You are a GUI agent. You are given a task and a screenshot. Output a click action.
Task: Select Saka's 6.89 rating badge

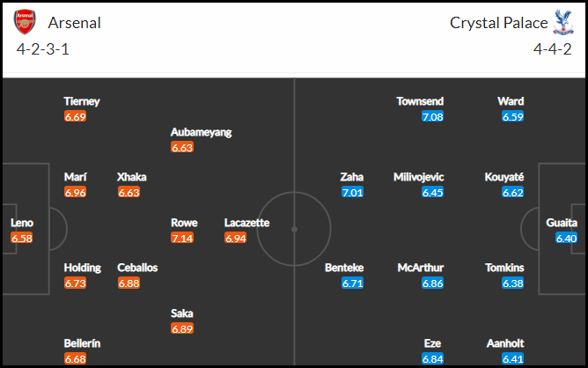pos(182,328)
